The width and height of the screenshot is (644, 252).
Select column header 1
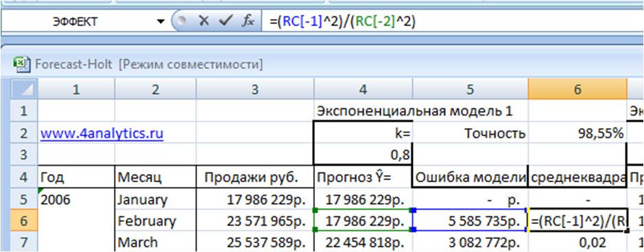point(76,90)
